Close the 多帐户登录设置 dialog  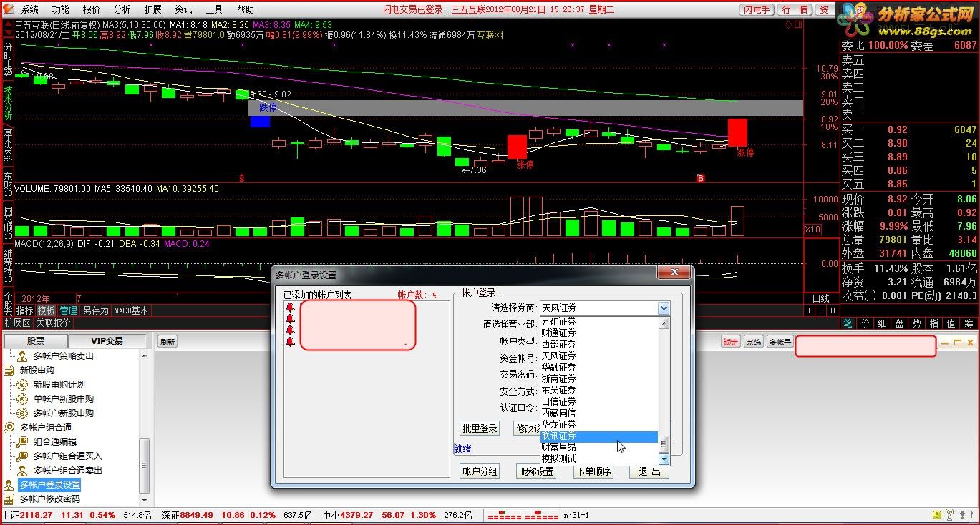pos(674,273)
